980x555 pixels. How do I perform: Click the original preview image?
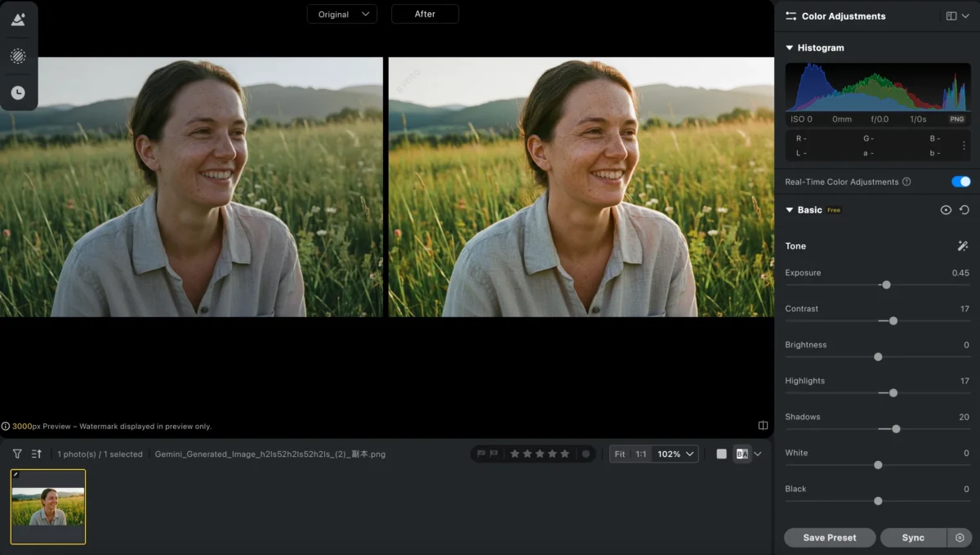click(191, 187)
